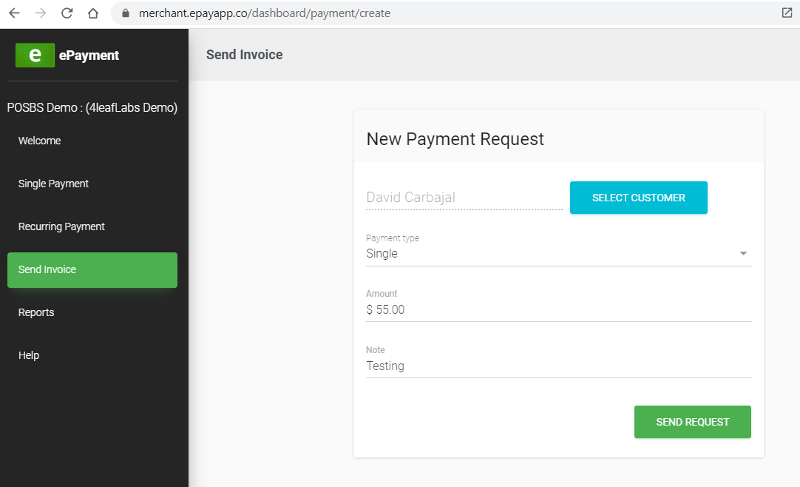Open the Reports sidebar section
Image resolution: width=800 pixels, height=487 pixels.
37,313
